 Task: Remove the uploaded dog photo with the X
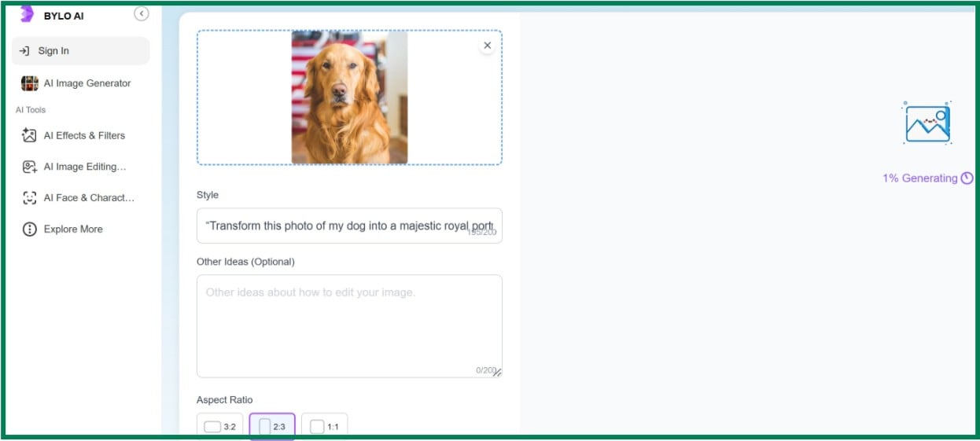[487, 46]
